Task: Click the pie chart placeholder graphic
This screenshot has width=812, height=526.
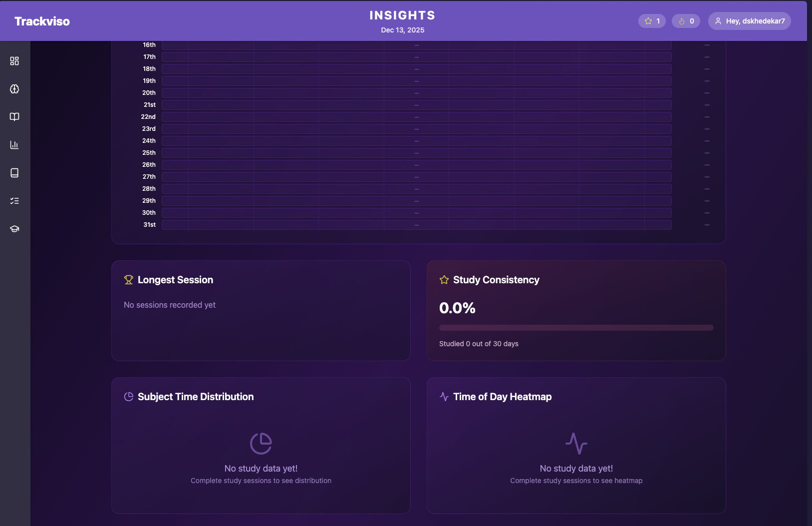Action: (261, 443)
